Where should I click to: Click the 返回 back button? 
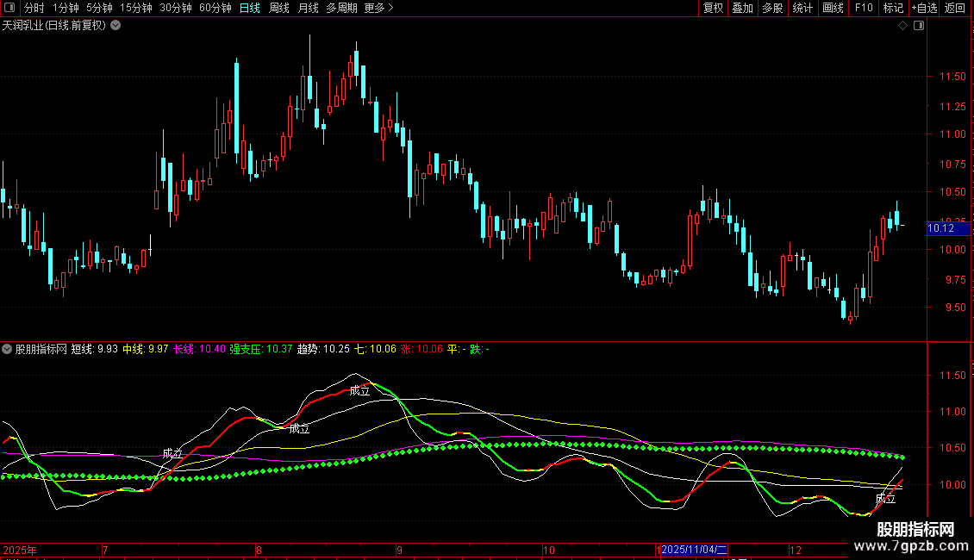click(955, 8)
